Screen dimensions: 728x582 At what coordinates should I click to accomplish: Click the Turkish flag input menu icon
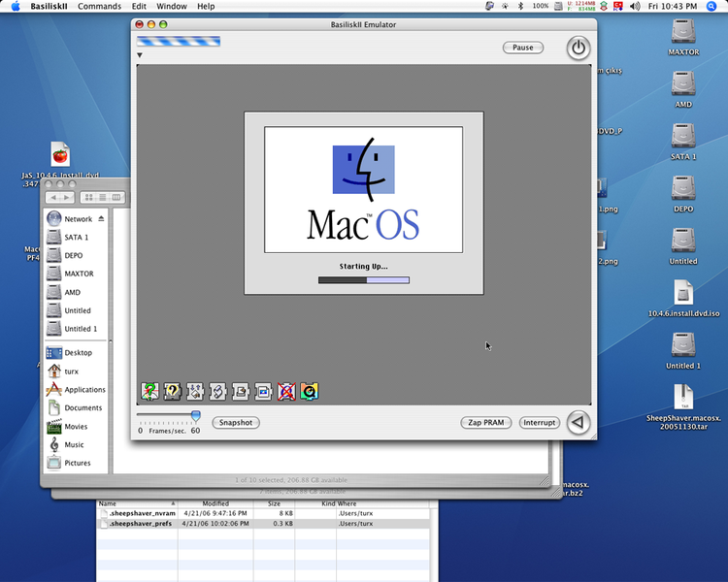pos(618,6)
